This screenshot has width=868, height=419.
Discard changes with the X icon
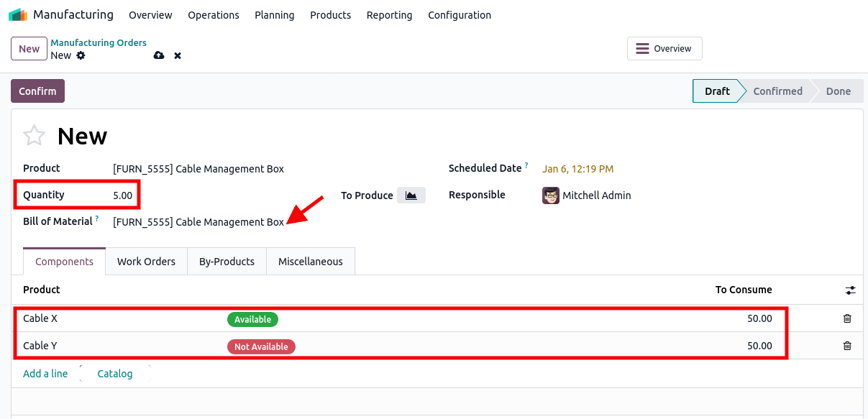point(178,55)
